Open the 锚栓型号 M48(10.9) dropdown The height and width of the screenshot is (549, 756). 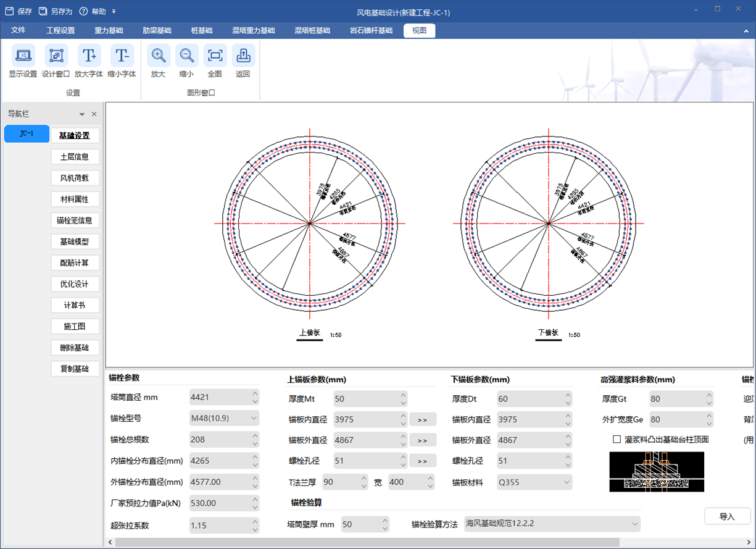click(x=224, y=419)
